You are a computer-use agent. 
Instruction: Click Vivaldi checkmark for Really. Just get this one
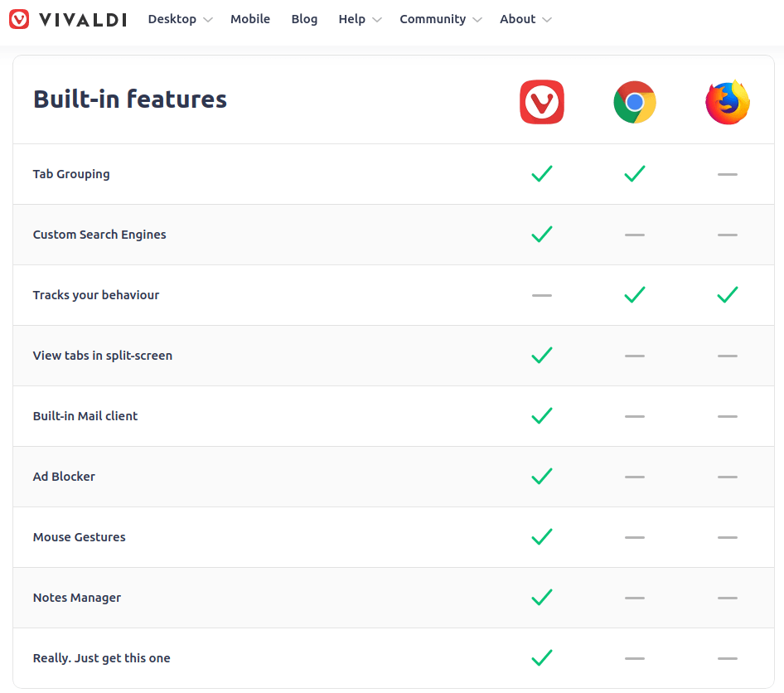tap(542, 657)
